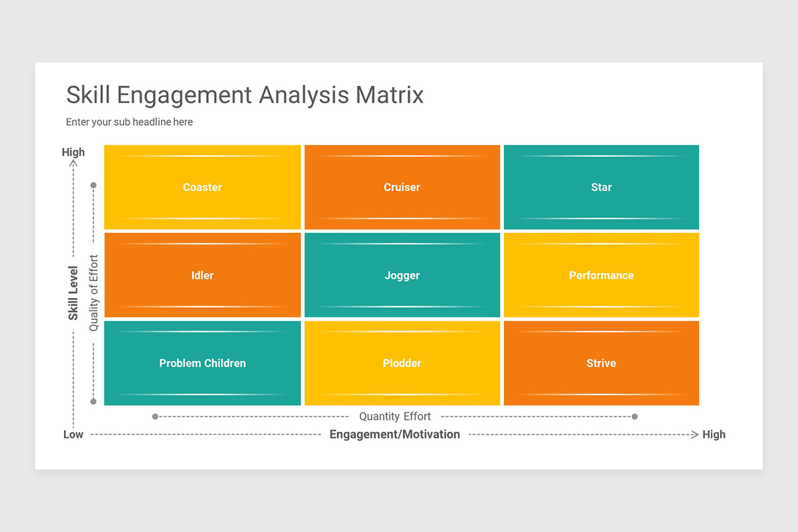Viewport: 798px width, 532px height.
Task: Select the 'High' label at the horizontal axis end
Action: pyautogui.click(x=714, y=434)
